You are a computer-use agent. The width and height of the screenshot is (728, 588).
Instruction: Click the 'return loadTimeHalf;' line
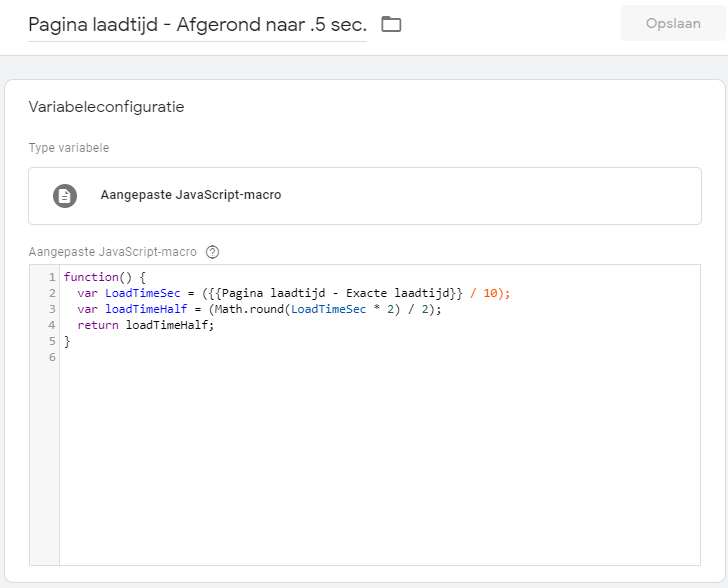(x=146, y=325)
